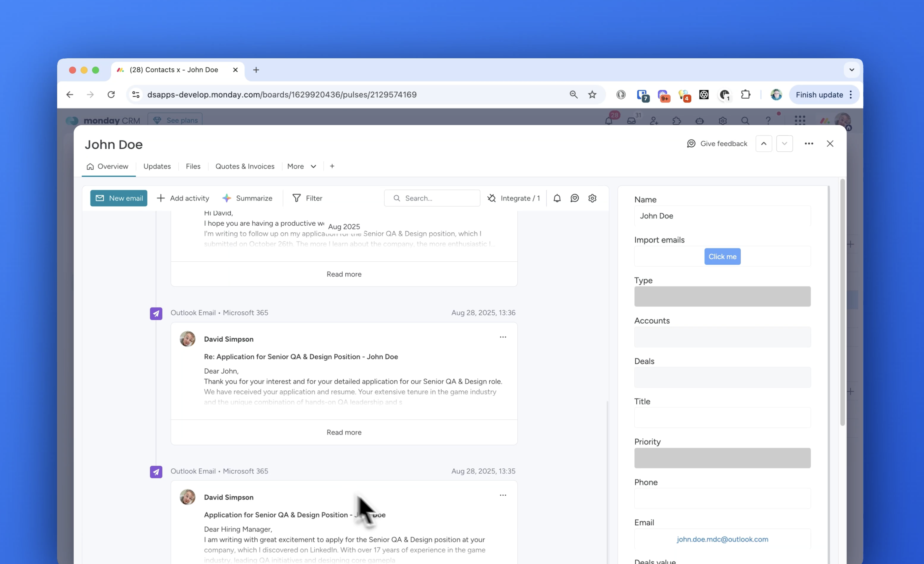Image resolution: width=924 pixels, height=564 pixels.
Task: Open the Quotes & Invoices tab
Action: pyautogui.click(x=244, y=166)
